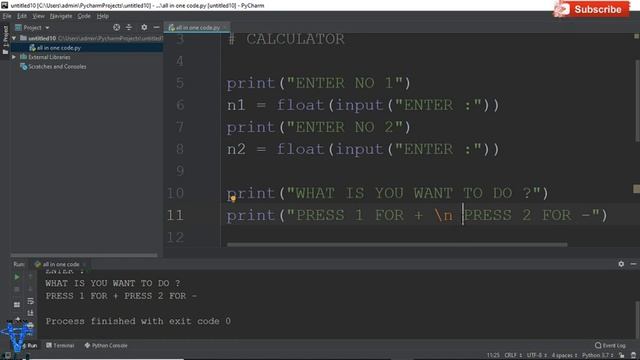
Task: Click the editor horizontal scrollbar
Action: (397, 244)
